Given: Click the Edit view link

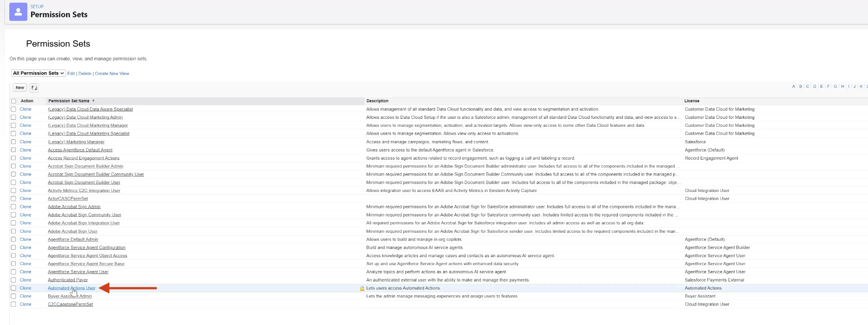Looking at the screenshot, I should (71, 74).
